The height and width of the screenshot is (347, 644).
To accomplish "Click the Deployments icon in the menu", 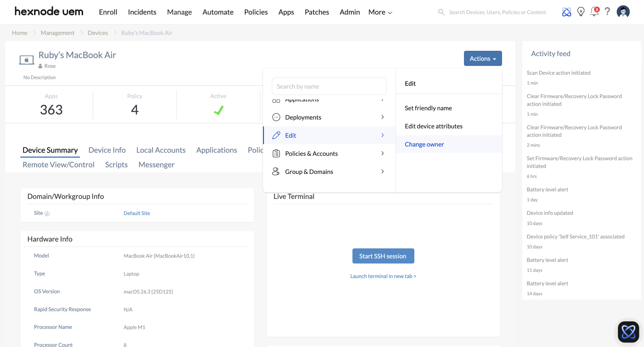I will click(276, 117).
